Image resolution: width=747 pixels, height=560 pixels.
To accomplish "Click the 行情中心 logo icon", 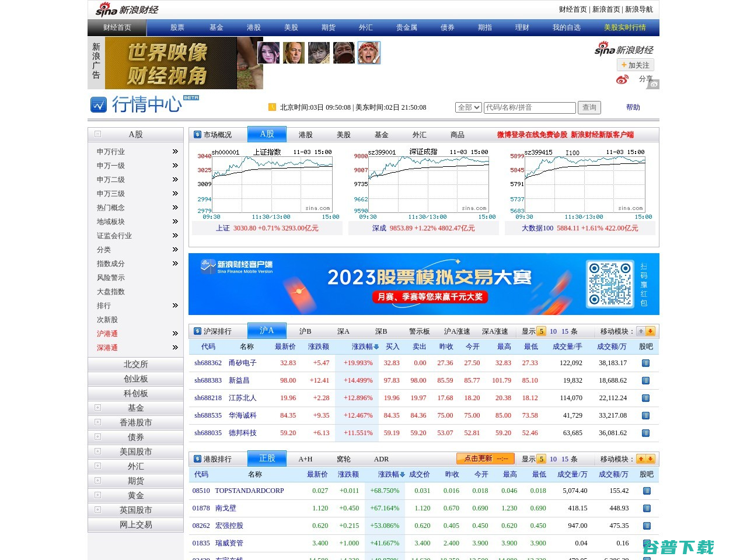I will (99, 104).
